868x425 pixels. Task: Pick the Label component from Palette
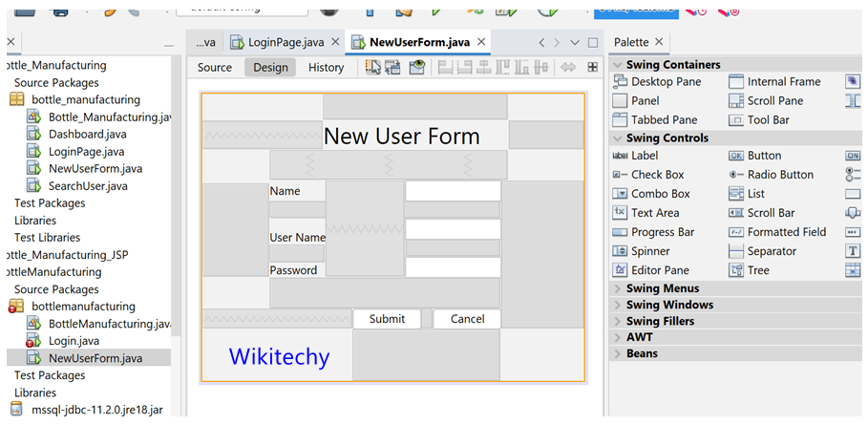[645, 156]
